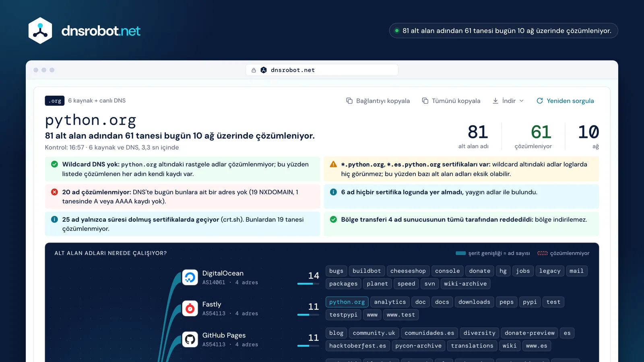Click the bugs subdomain chip
The width and height of the screenshot is (644, 362).
(x=336, y=271)
